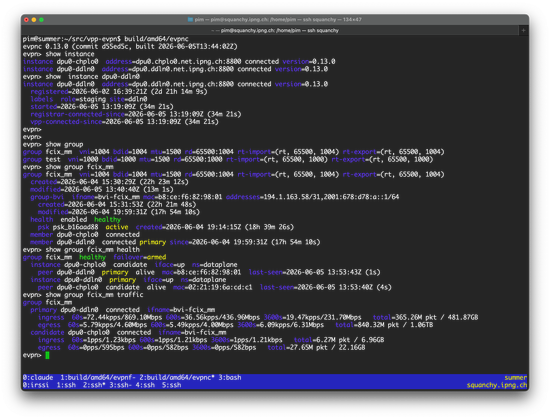Viewport: 550px width, 419px height.
Task: Click the red close window button
Action: pos(26,20)
